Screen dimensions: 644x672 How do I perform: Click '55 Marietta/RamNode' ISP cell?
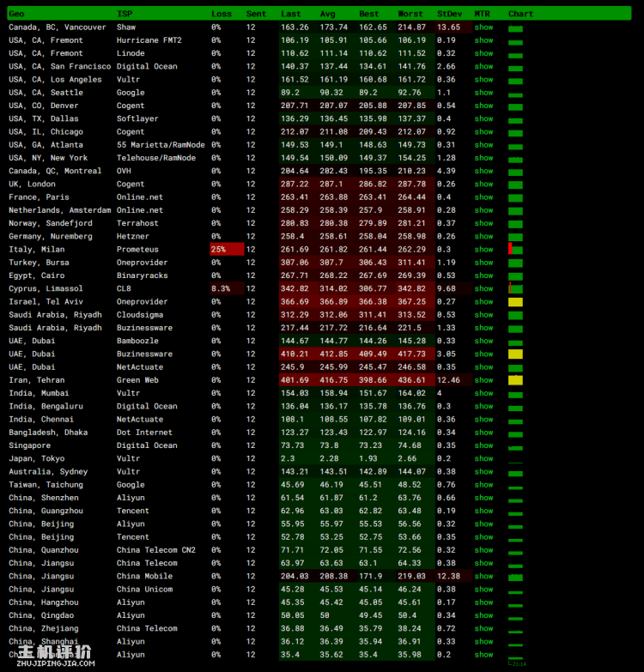tap(161, 145)
